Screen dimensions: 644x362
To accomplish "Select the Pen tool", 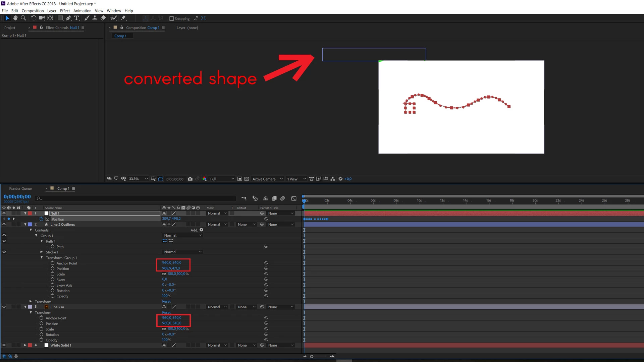I will click(x=68, y=18).
